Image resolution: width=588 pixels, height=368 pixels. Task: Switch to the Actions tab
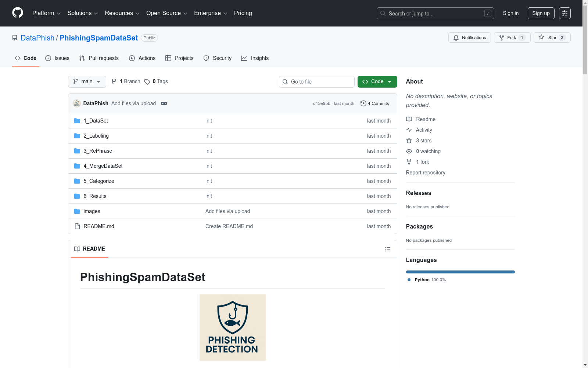(142, 58)
